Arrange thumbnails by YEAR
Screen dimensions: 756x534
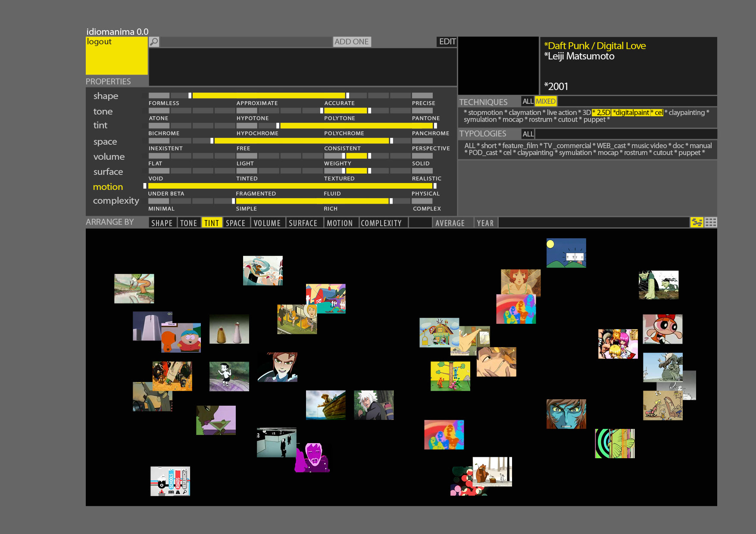click(x=485, y=223)
